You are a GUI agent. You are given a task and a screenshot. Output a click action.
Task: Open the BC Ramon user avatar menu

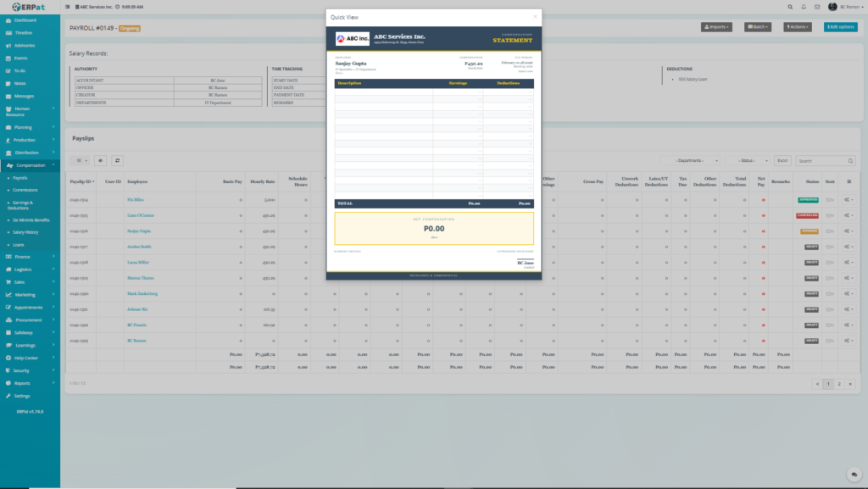pyautogui.click(x=845, y=7)
